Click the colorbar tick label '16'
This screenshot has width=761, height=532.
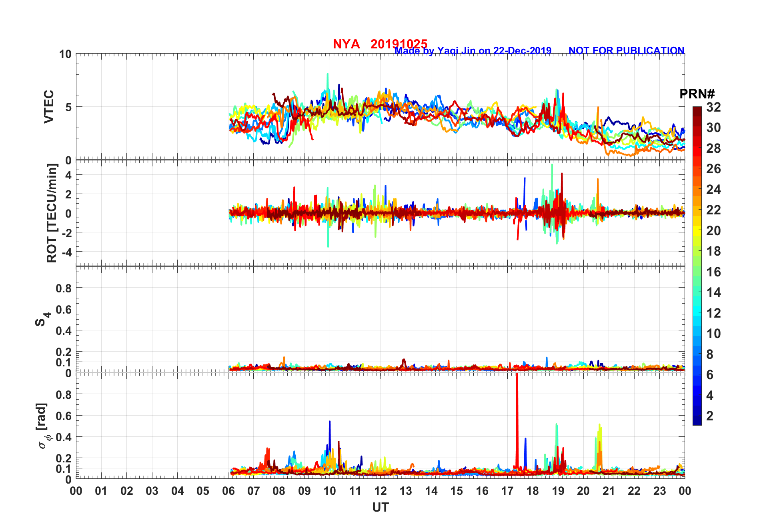[713, 272]
